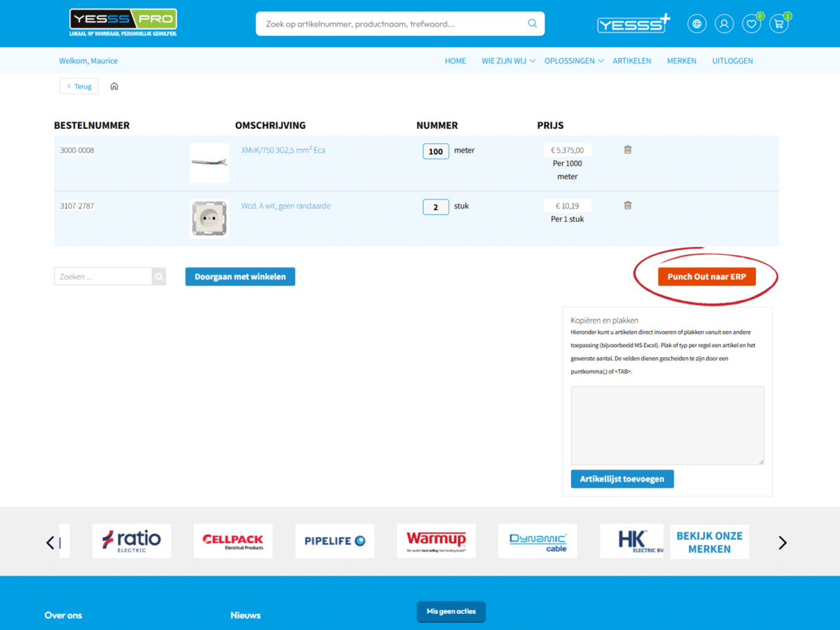Go to next brands with right arrow
This screenshot has width=840, height=630.
click(x=783, y=542)
